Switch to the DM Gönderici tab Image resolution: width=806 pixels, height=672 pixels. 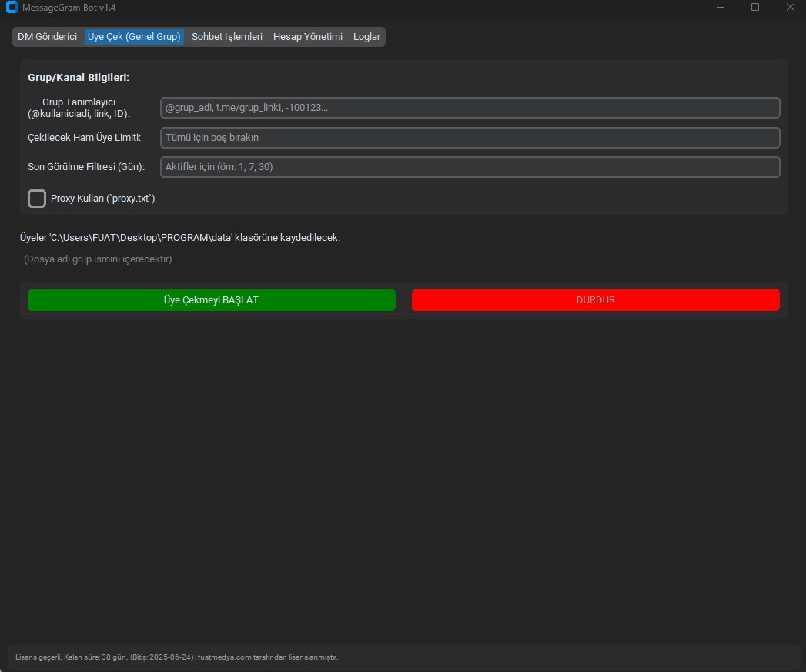coord(48,37)
